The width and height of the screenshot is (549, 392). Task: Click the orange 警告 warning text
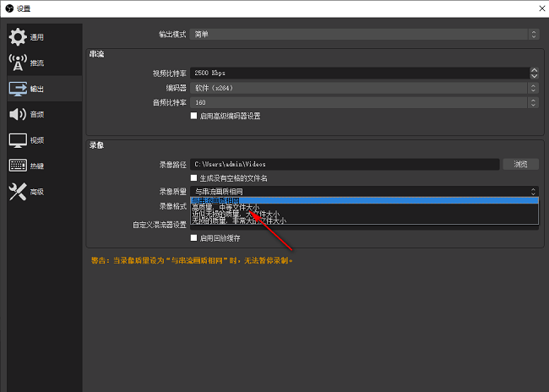pos(192,260)
